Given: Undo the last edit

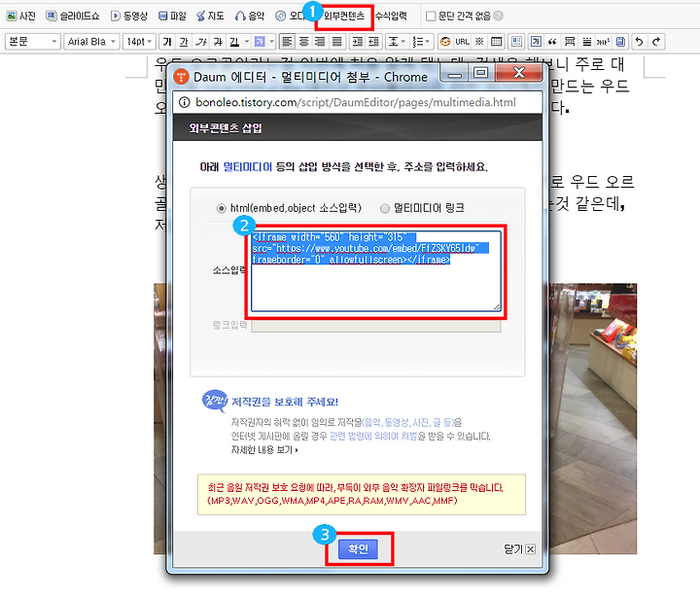Looking at the screenshot, I should coord(640,42).
